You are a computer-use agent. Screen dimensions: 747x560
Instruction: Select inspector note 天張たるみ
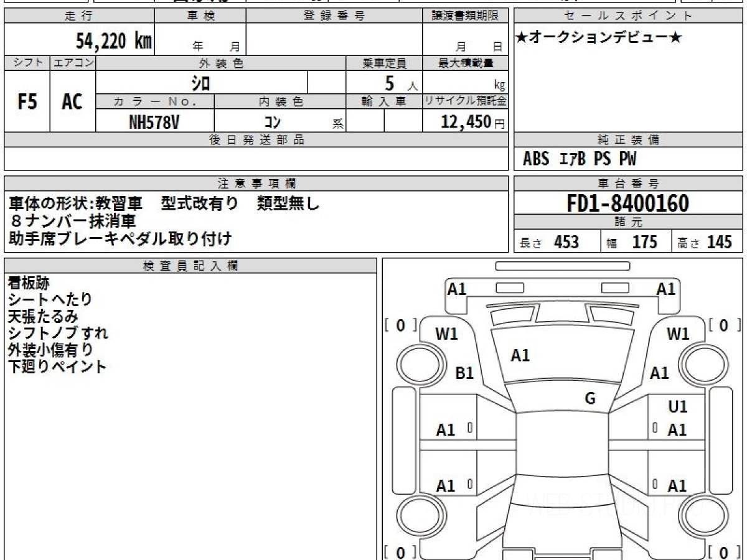[x=43, y=316]
